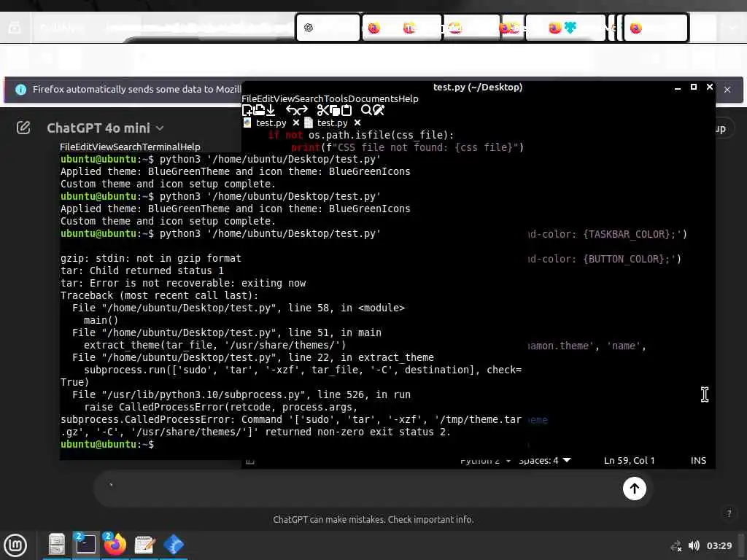The height and width of the screenshot is (560, 747).
Task: Select the second test.py editor tab
Action: (332, 122)
